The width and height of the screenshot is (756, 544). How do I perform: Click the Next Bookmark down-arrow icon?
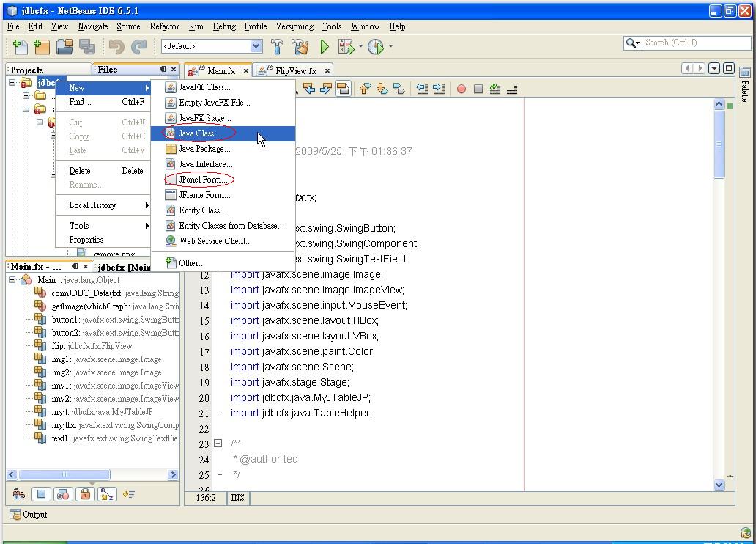382,88
